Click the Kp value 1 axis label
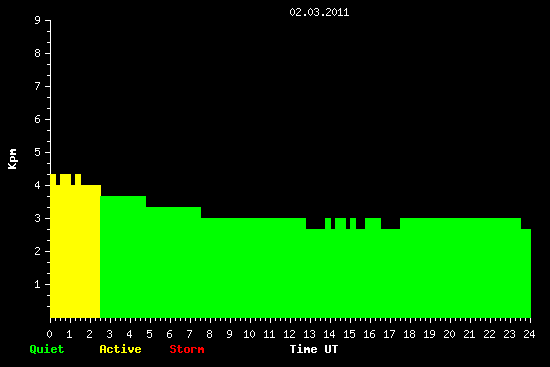550x367 pixels. (x=38, y=284)
